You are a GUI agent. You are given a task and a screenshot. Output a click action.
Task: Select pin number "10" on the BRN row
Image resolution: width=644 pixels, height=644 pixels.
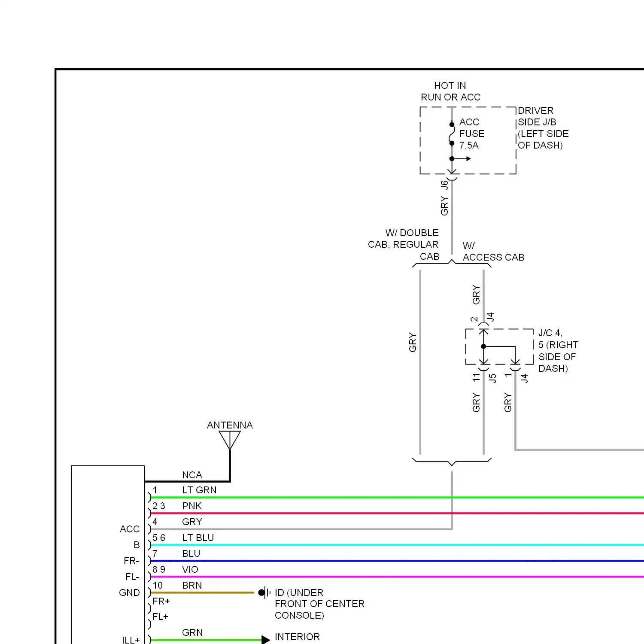(x=158, y=585)
